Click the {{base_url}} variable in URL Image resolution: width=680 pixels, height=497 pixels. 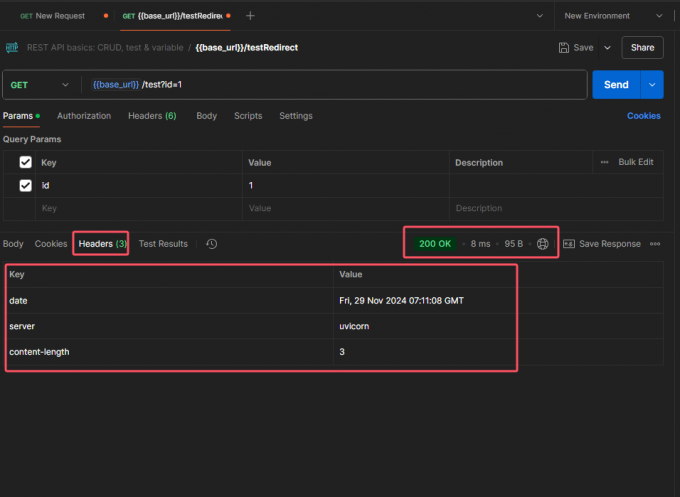pos(115,85)
